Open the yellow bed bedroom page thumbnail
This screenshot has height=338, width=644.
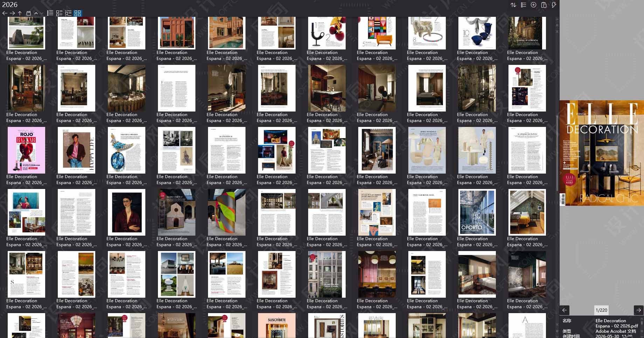(527, 212)
